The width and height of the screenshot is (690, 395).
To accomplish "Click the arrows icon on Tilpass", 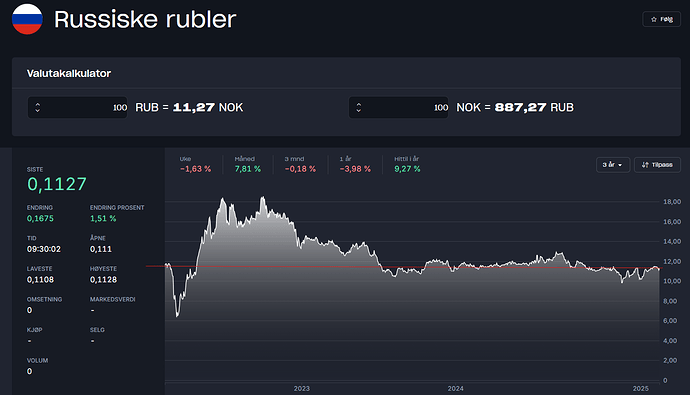I will point(645,165).
